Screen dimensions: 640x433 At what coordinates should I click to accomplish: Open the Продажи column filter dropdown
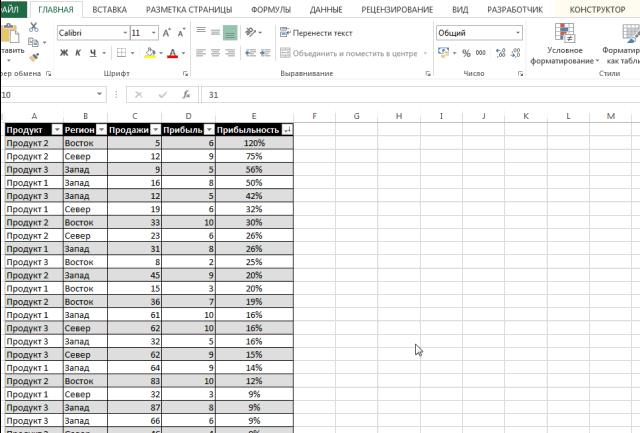[x=155, y=130]
